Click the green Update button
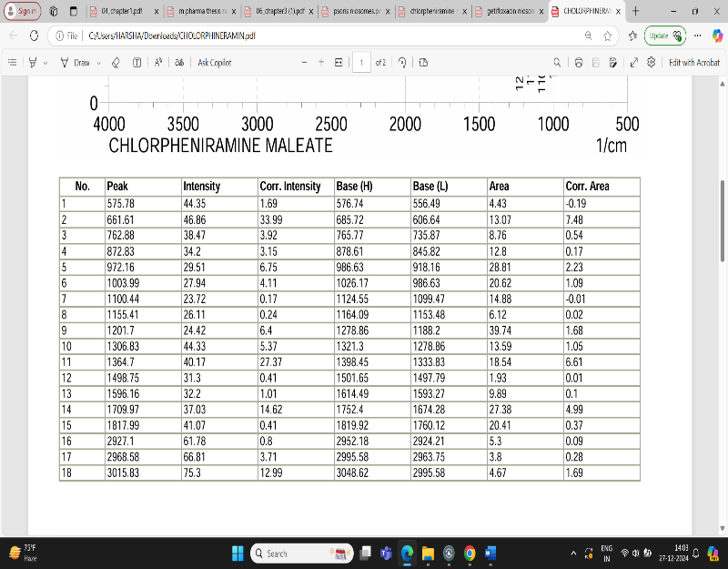Viewport: 728px width, 569px height. pyautogui.click(x=665, y=36)
